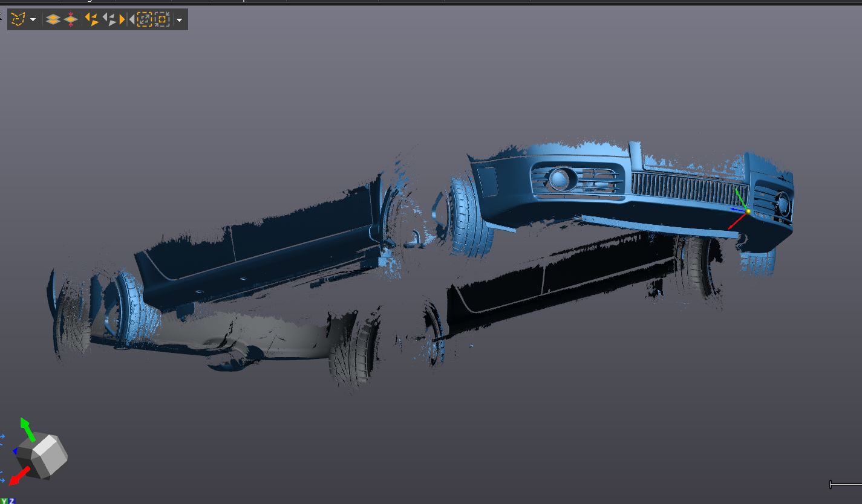
Task: Click the scale bar in the bottom-right corner
Action: tap(845, 484)
